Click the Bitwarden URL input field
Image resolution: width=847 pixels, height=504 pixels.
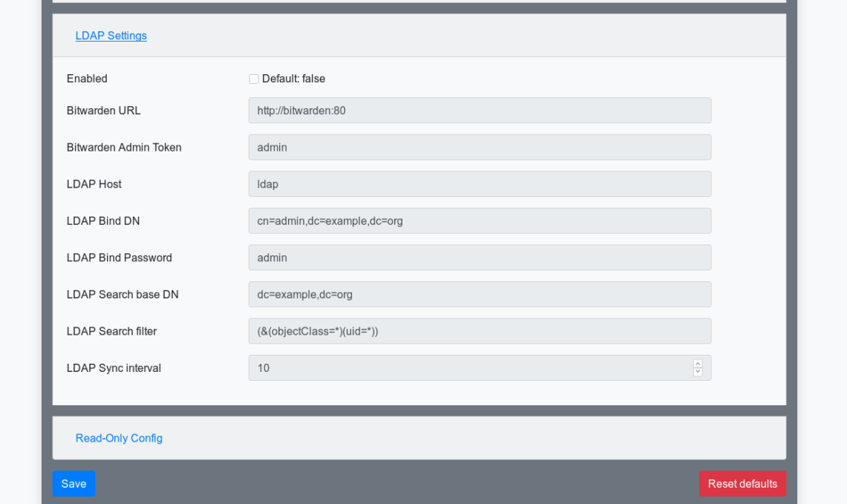[480, 110]
